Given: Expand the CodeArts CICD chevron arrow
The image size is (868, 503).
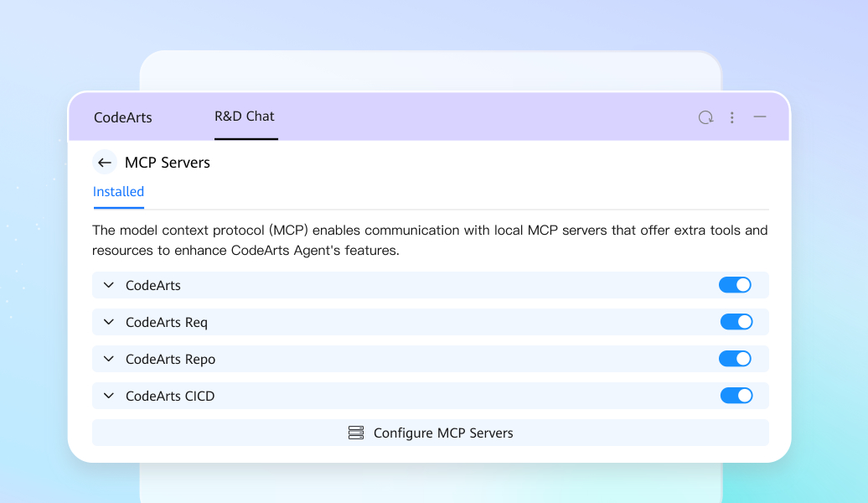Looking at the screenshot, I should coord(108,396).
